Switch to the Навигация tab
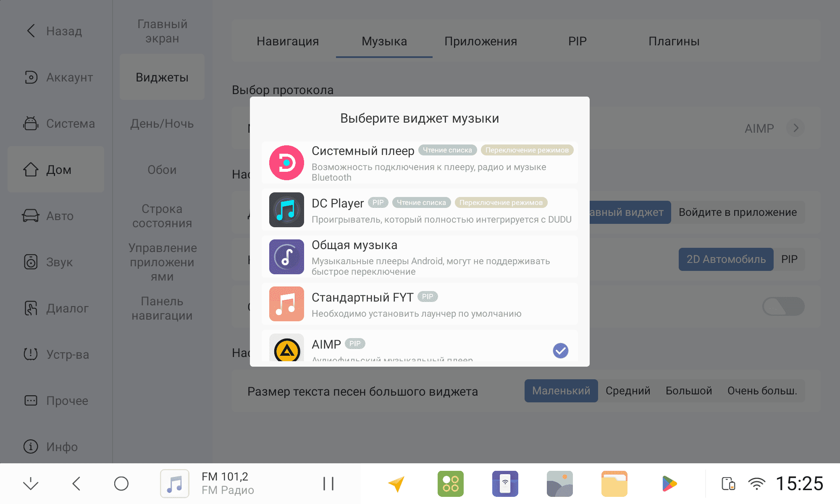840x504 pixels. coord(288,41)
